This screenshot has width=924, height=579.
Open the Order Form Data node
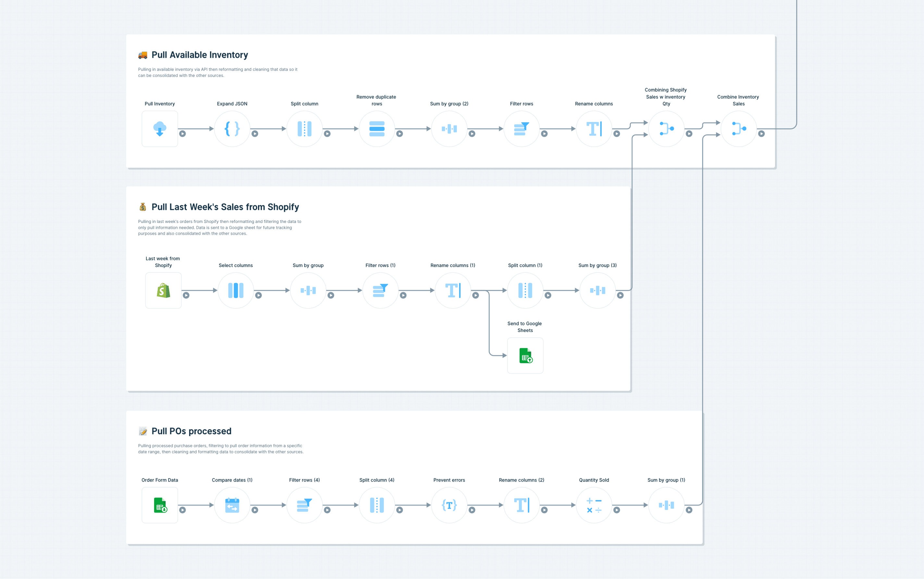coord(160,505)
